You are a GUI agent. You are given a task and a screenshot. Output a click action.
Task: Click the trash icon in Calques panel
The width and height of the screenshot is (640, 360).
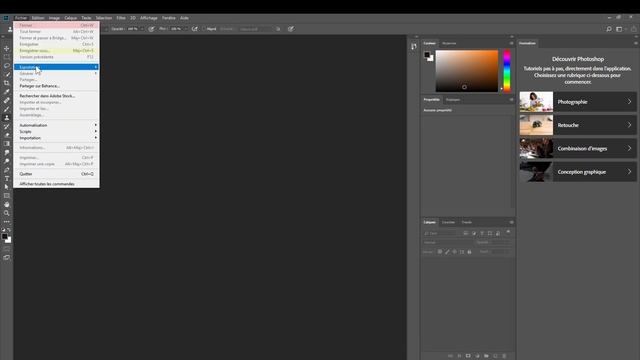tap(504, 356)
